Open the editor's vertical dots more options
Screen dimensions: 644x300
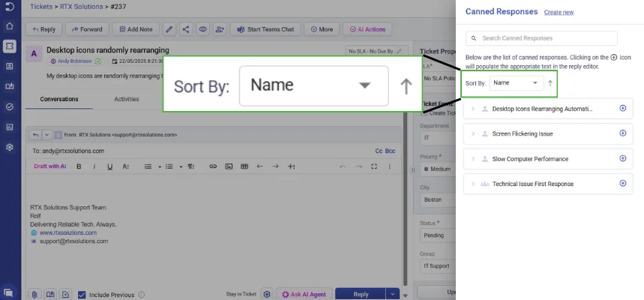point(389,166)
